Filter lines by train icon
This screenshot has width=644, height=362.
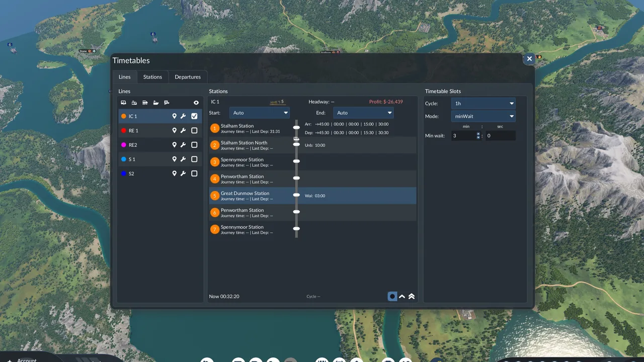pyautogui.click(x=145, y=103)
